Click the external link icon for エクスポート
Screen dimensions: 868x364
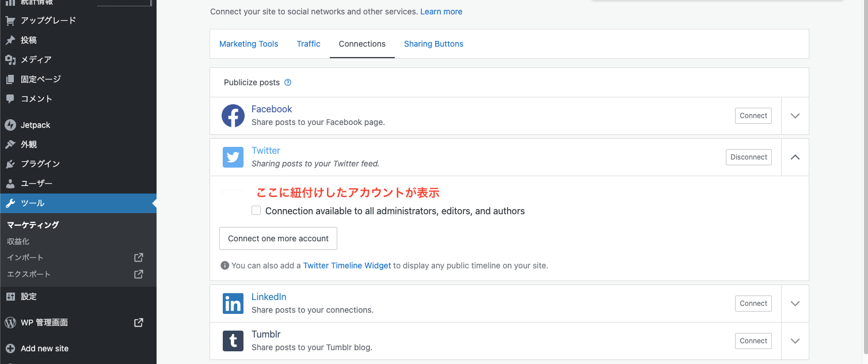pyautogui.click(x=139, y=274)
